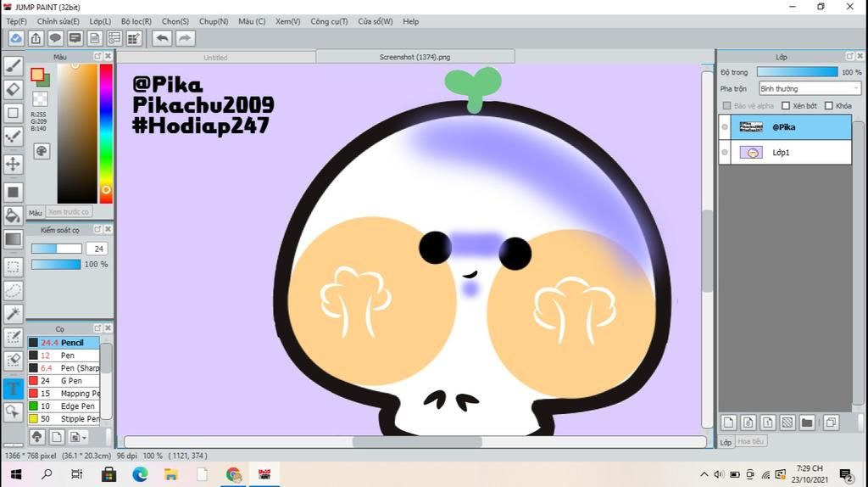Duplicate the selected layer
868x487 pixels.
[x=831, y=423]
